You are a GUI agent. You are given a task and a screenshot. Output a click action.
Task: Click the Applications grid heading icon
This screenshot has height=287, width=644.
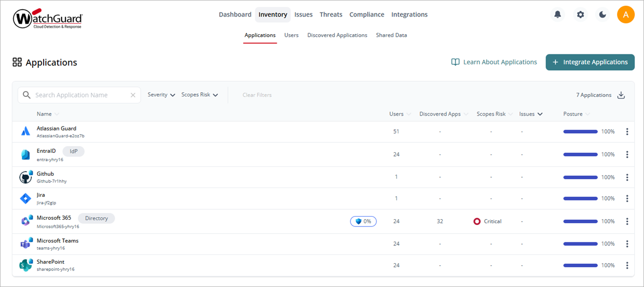[17, 62]
